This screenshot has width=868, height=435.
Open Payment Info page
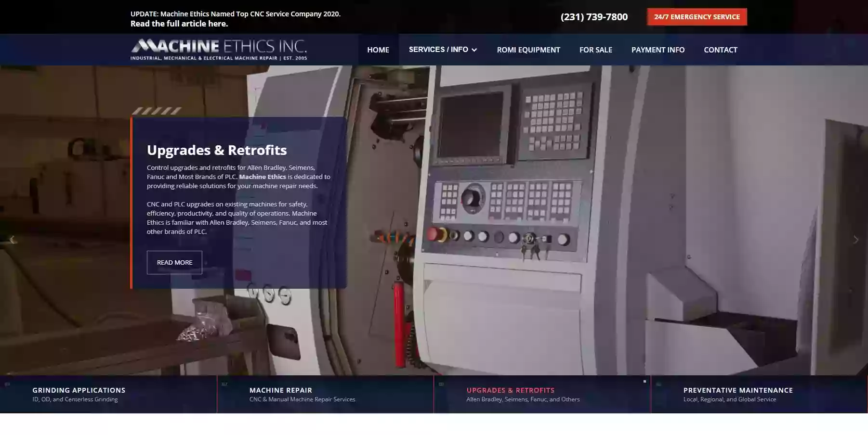[x=658, y=50]
